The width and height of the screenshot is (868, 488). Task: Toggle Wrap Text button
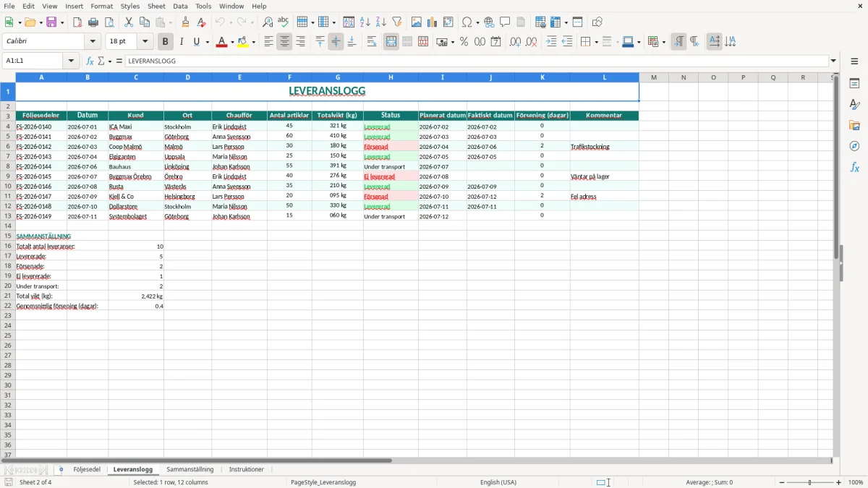click(x=371, y=42)
